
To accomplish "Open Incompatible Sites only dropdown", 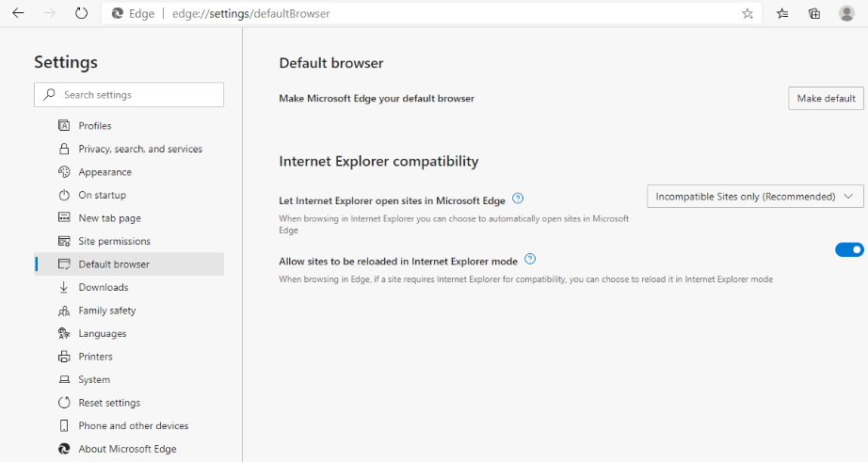I will tap(755, 197).
